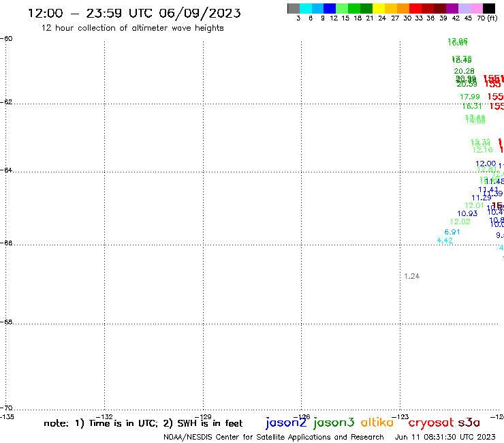Click the -62 latitude axis label
Screen dimensions: 504x443
point(6,102)
